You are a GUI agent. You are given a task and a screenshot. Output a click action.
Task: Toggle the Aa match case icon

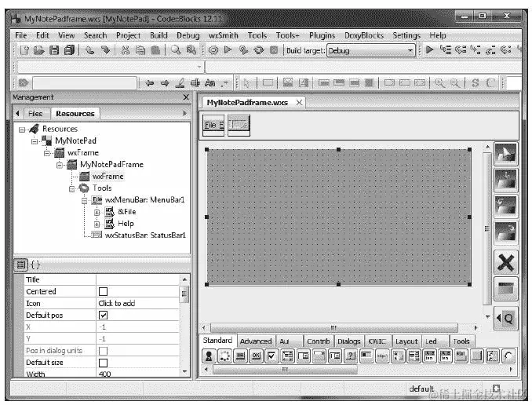click(x=210, y=83)
